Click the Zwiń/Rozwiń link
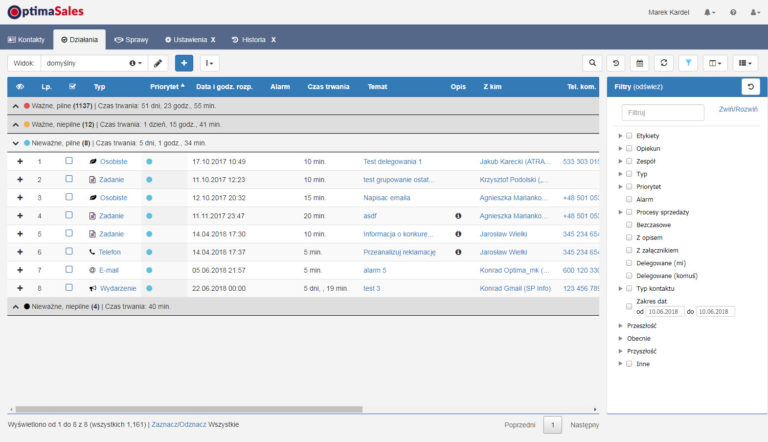 click(738, 109)
